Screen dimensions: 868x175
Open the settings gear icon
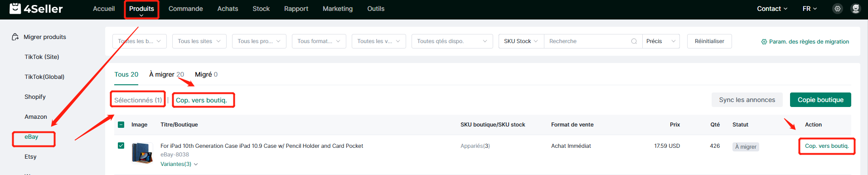click(838, 9)
